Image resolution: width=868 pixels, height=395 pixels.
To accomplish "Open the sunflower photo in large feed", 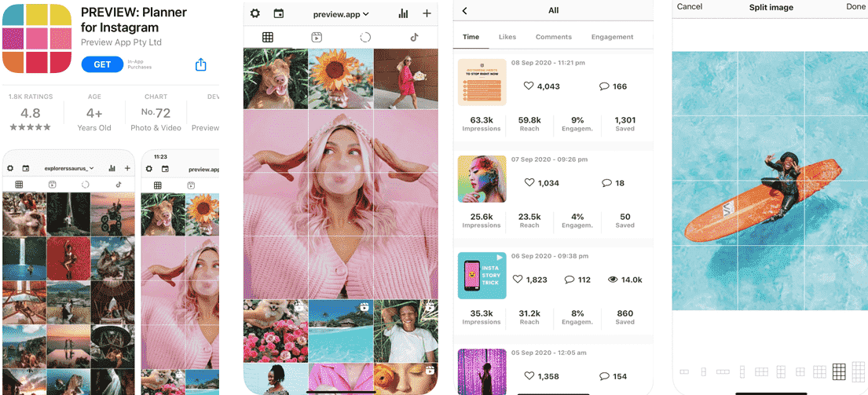I will click(340, 79).
